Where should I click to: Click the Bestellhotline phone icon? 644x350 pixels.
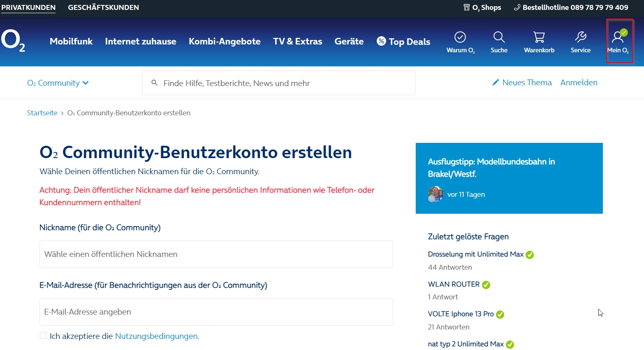(517, 7)
